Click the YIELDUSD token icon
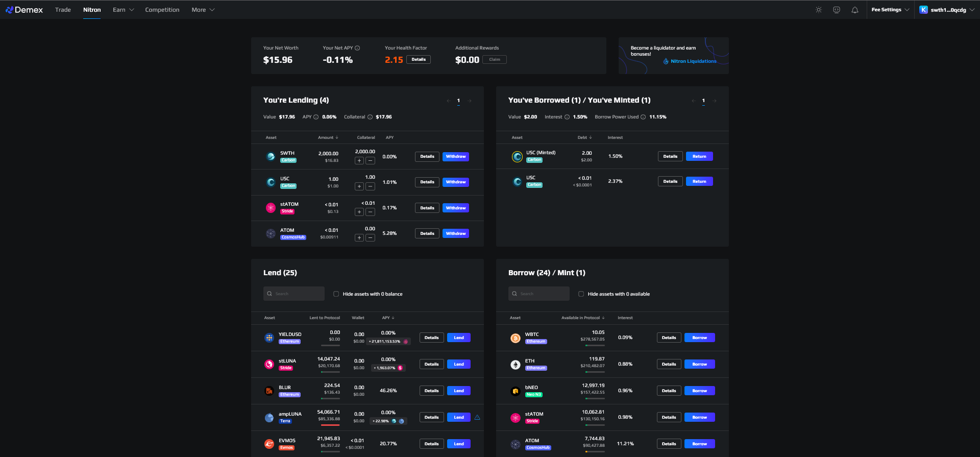980x457 pixels. point(269,338)
